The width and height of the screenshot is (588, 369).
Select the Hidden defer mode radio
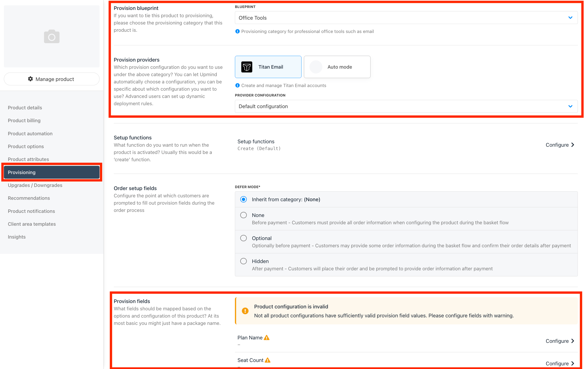(x=243, y=261)
